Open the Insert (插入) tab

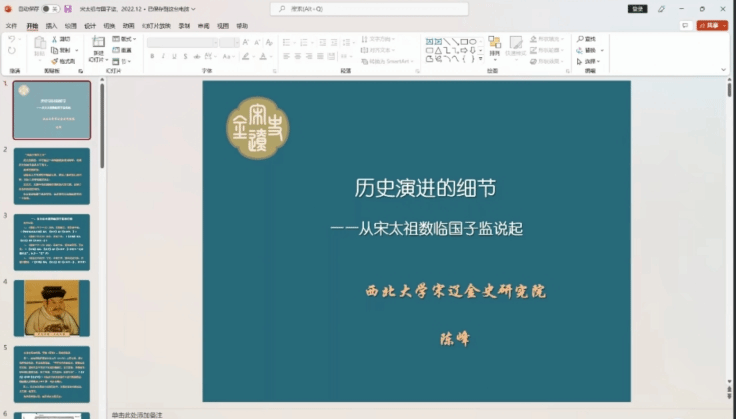(51, 26)
